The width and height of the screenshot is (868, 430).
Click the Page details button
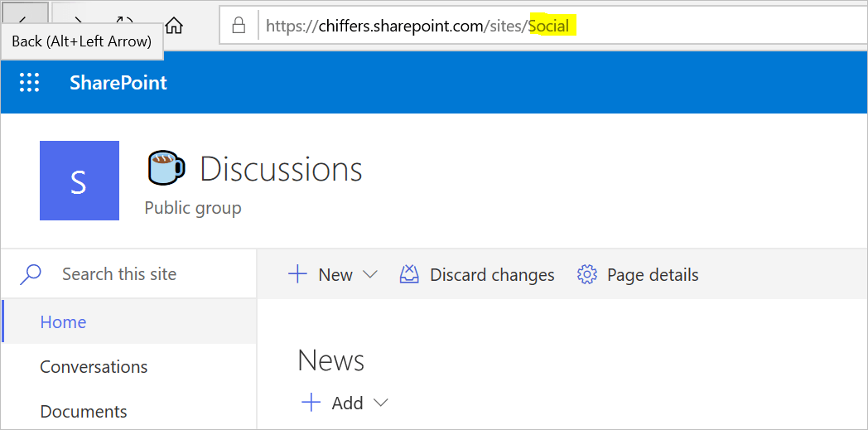pyautogui.click(x=638, y=274)
